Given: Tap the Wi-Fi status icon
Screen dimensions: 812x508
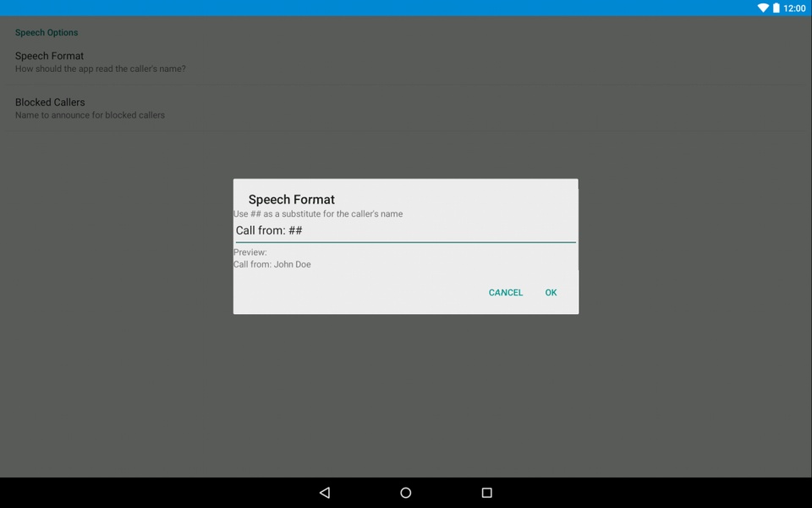Looking at the screenshot, I should [x=763, y=8].
